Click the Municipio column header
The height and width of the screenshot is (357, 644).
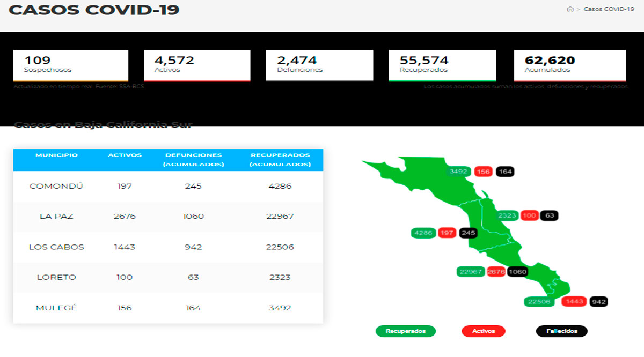(x=56, y=155)
